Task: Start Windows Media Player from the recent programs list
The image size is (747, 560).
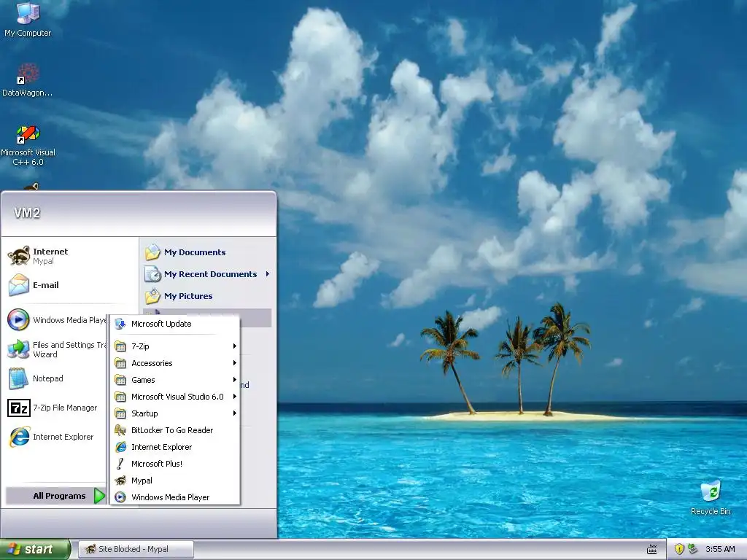Action: tap(57, 320)
